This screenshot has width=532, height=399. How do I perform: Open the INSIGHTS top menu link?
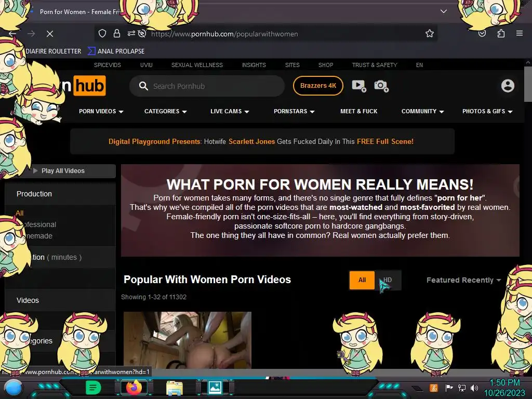(x=254, y=65)
